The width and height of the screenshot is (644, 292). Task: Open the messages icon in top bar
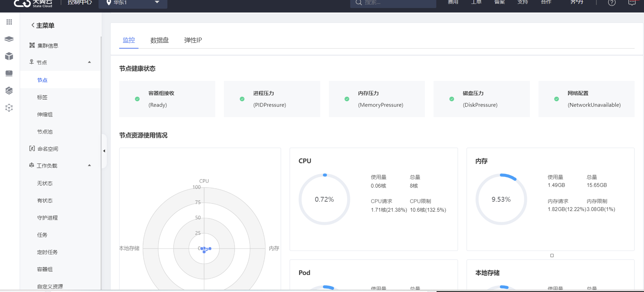(x=632, y=3)
